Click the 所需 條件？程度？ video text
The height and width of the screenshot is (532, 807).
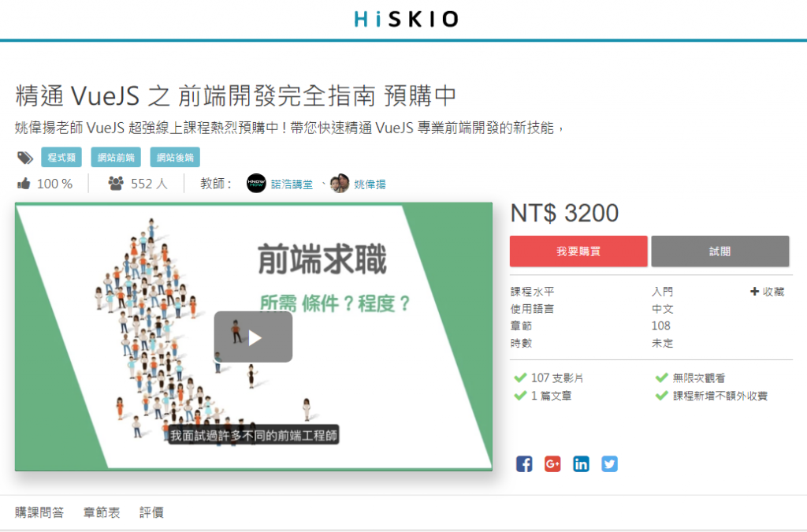pos(336,303)
